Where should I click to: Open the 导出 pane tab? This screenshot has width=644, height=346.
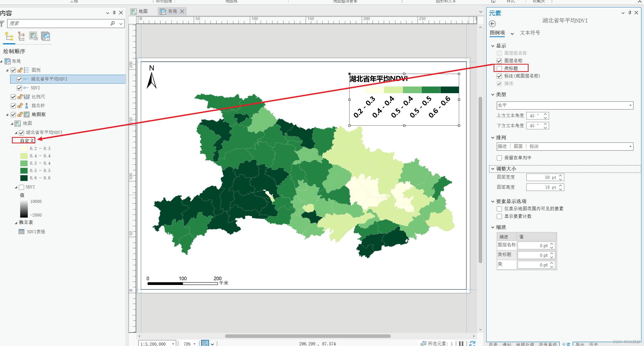(x=580, y=344)
